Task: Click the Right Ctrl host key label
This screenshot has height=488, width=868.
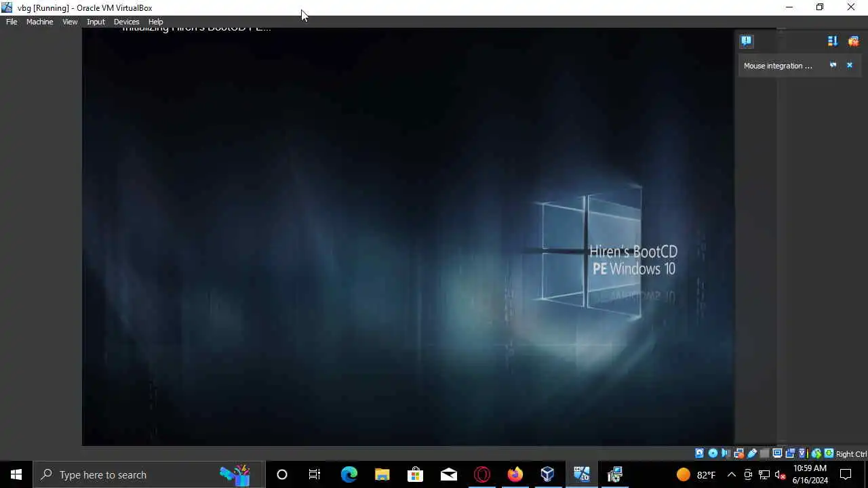Action: [x=851, y=454]
